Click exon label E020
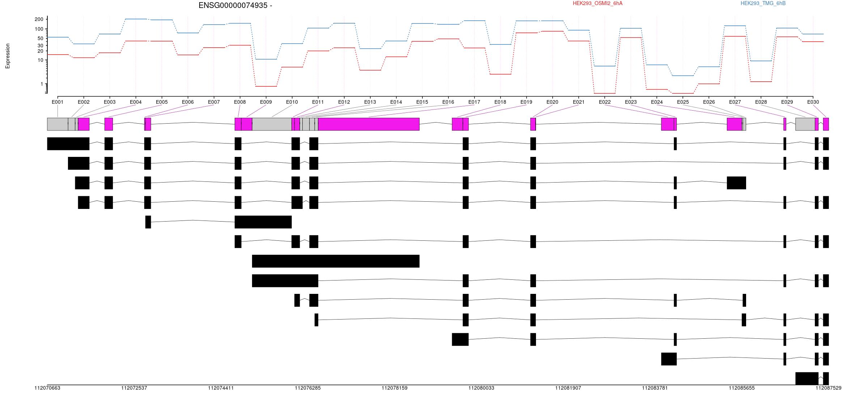This screenshot has height=394, width=868. pyautogui.click(x=552, y=102)
